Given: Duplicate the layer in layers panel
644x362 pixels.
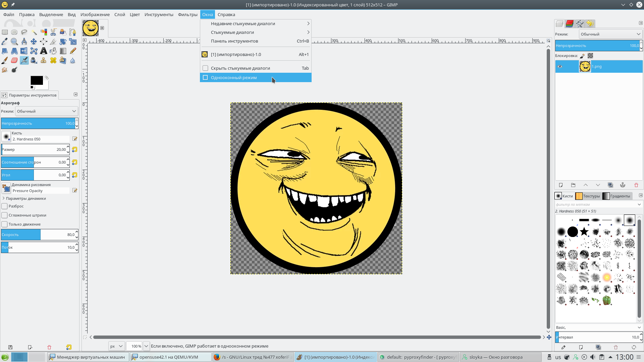Looking at the screenshot, I should click(610, 185).
